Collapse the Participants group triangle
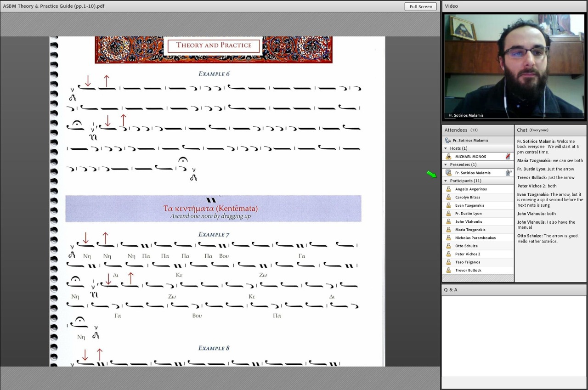This screenshot has width=588, height=390. (x=446, y=181)
